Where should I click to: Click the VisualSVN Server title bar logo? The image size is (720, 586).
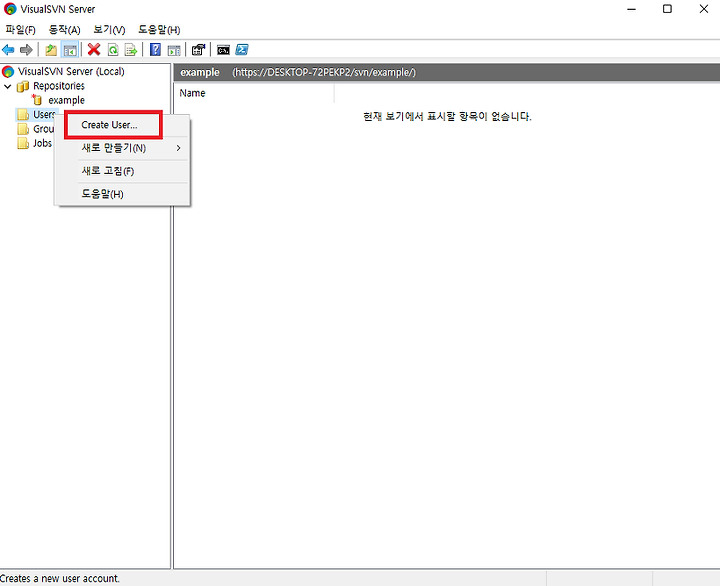click(10, 9)
